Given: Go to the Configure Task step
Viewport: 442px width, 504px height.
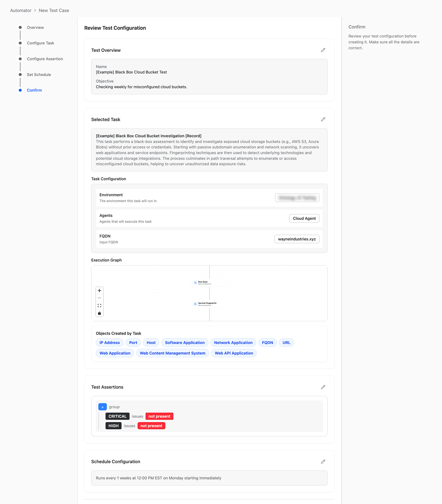Looking at the screenshot, I should pos(41,43).
